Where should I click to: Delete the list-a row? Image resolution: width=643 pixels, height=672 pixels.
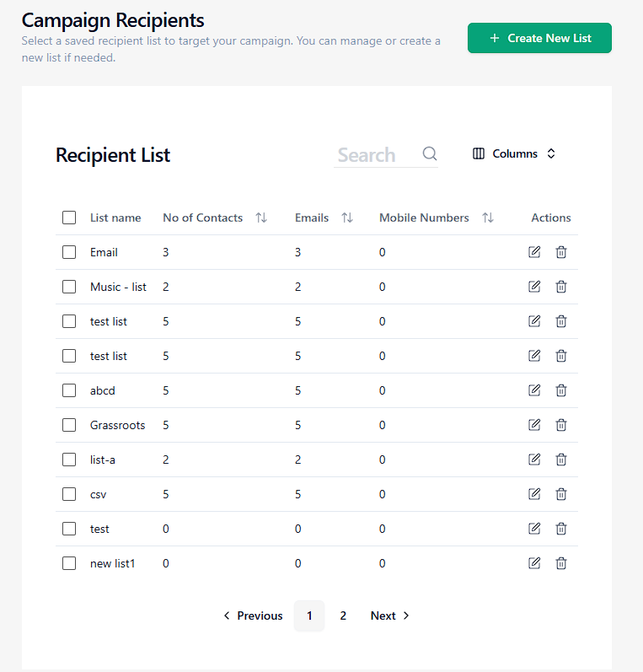click(x=561, y=460)
